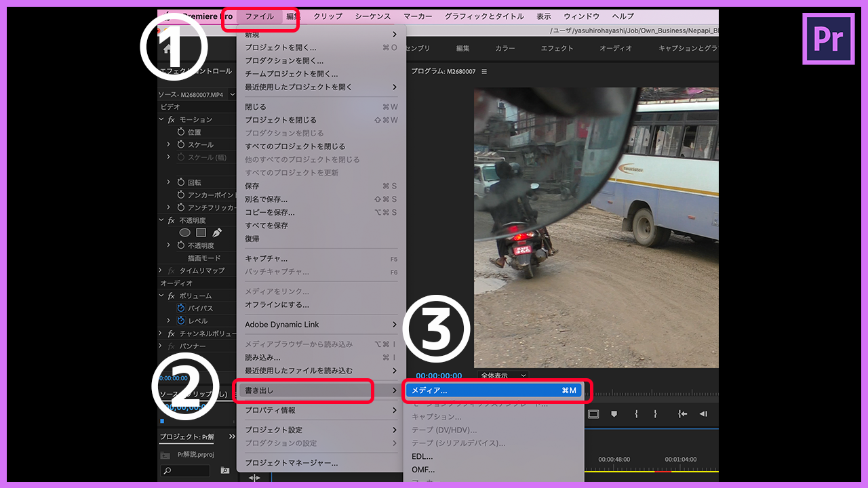Toggle stopwatch for アンチフリッカー
This screenshot has width=868, height=488.
(181, 207)
